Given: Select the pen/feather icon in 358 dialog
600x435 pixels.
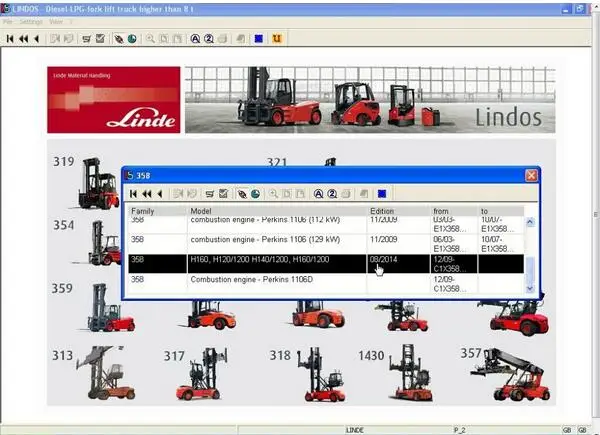Looking at the screenshot, I should point(242,194).
